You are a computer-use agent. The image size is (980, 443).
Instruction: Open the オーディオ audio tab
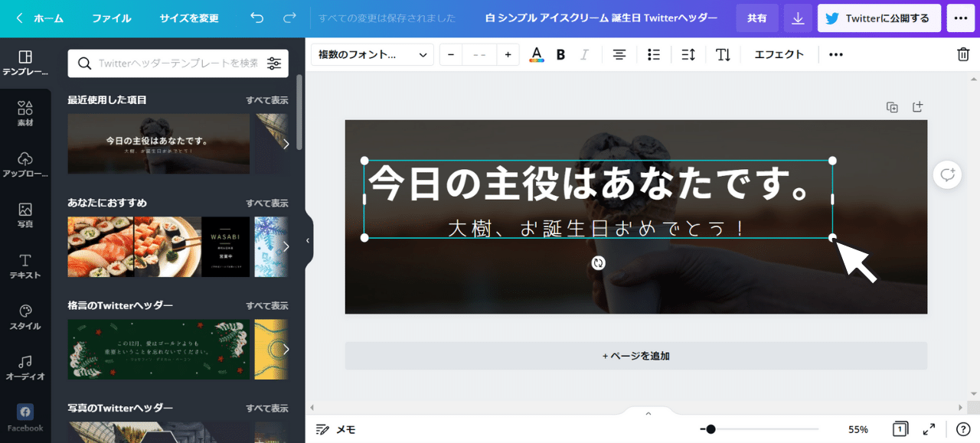coord(25,368)
